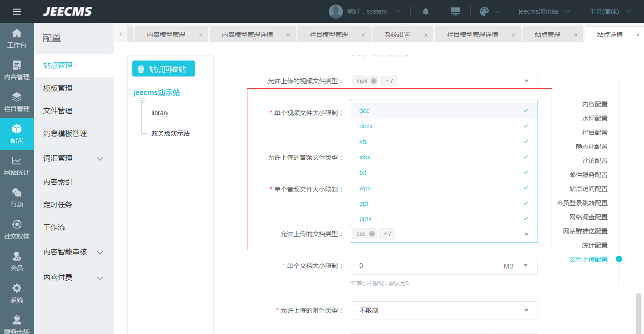The image size is (644, 334).
Task: Select 模板管理 in the config menu
Action: tap(58, 88)
